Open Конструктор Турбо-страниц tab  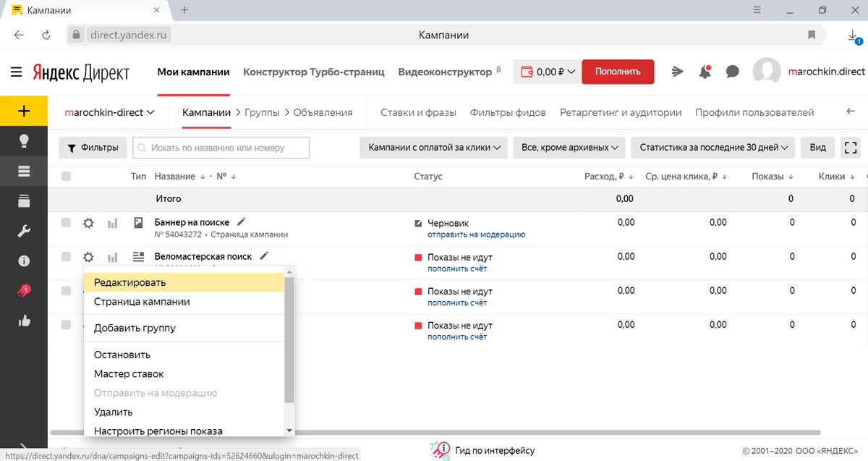point(314,72)
